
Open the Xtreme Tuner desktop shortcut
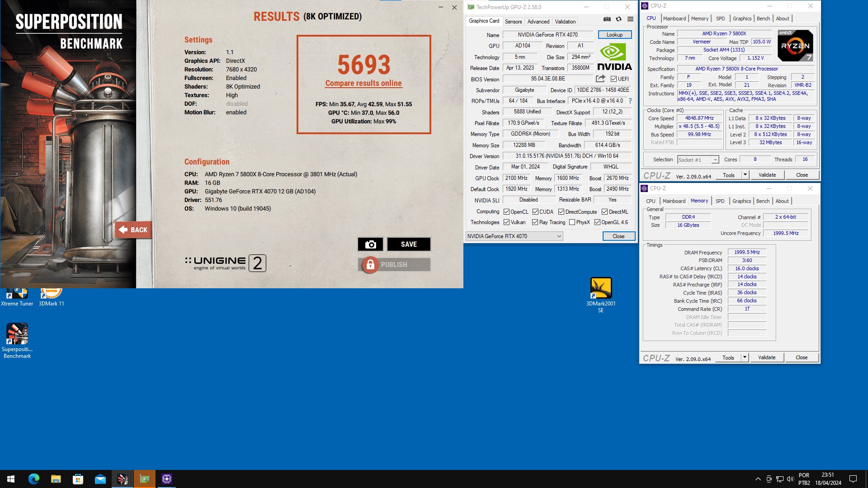point(17,297)
